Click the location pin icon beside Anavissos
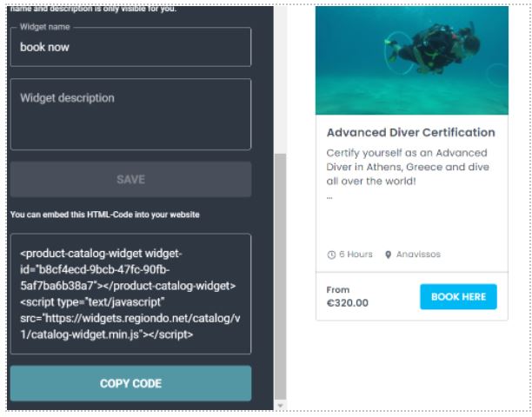This screenshot has height=417, width=532. click(389, 255)
